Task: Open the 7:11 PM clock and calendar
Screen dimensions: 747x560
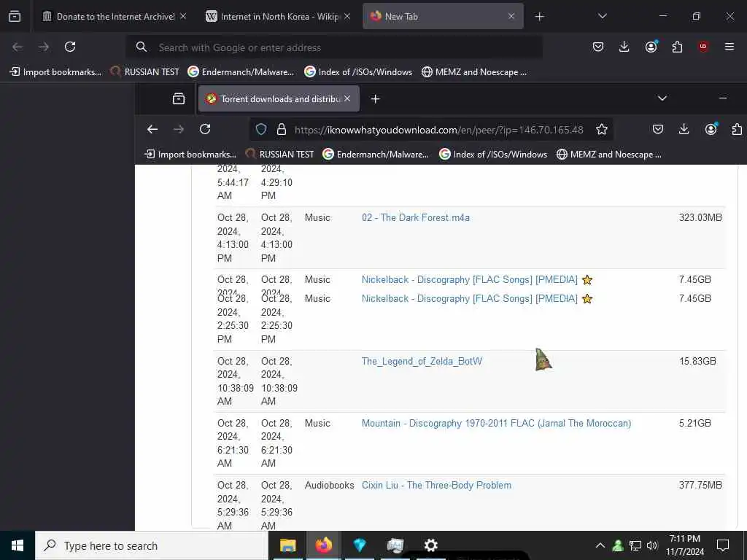Action: [x=685, y=545]
